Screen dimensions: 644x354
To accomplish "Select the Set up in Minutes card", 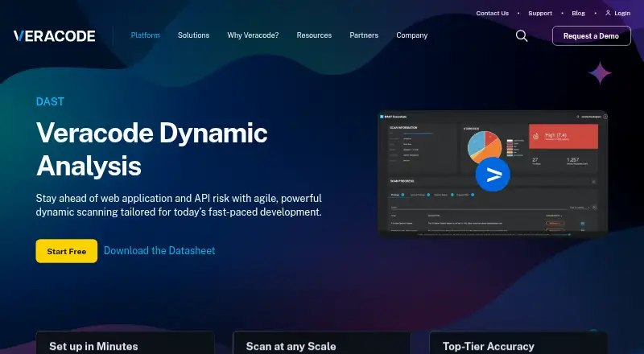I will [126, 343].
